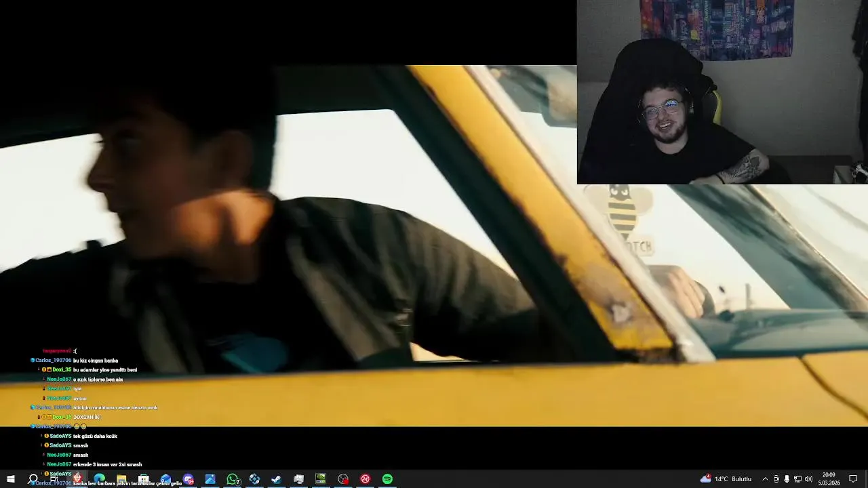This screenshot has height=488, width=868.
Task: Open network status tray icon
Action: point(797,479)
